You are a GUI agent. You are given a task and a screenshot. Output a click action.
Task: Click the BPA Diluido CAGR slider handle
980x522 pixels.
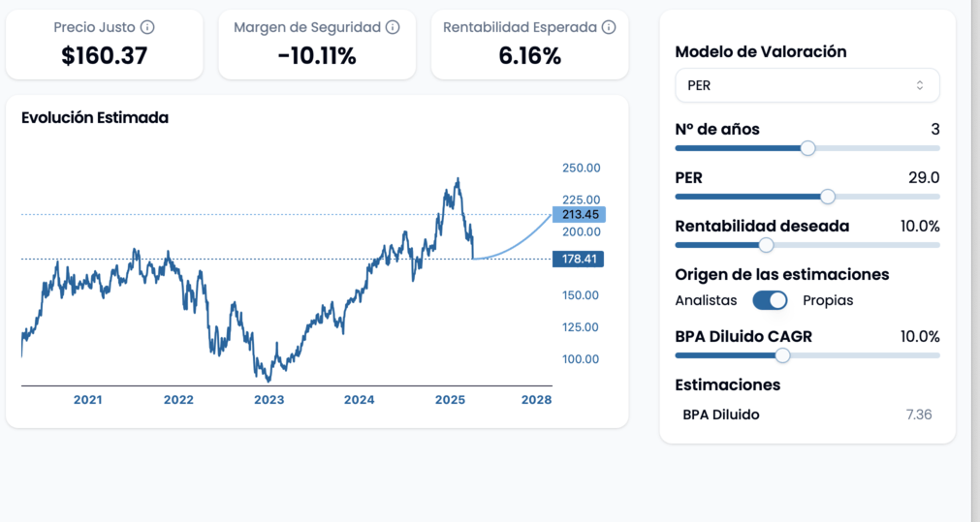click(782, 355)
